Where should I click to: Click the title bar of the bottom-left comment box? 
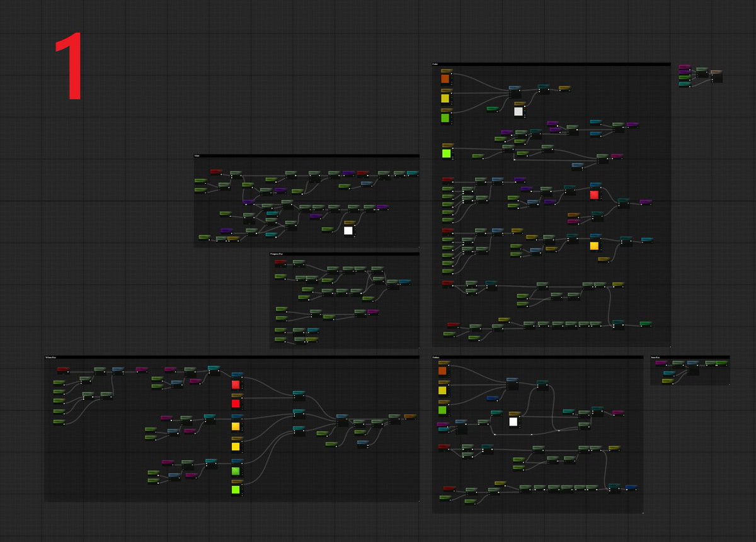coord(232,358)
